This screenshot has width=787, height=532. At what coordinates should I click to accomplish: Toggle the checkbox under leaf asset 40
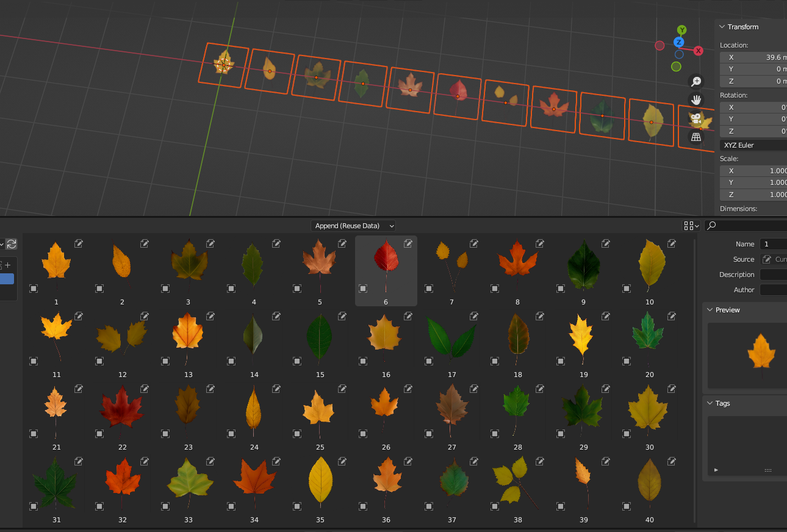(x=627, y=506)
